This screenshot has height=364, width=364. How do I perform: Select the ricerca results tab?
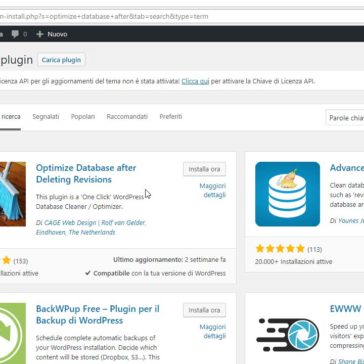coord(11,117)
